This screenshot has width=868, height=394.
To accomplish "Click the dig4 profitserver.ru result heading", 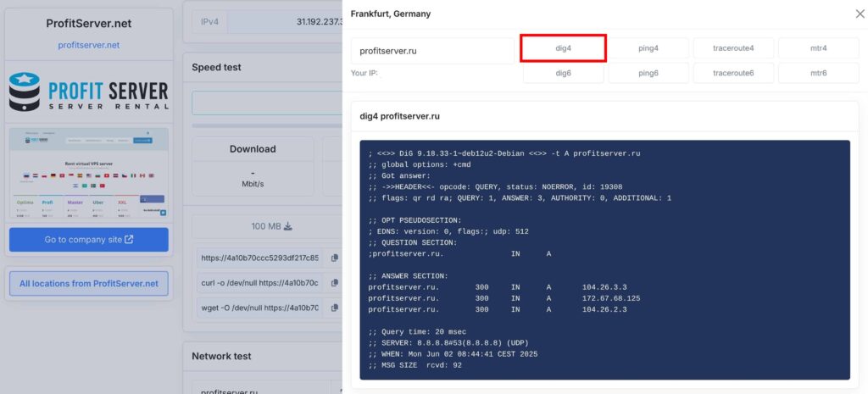I will click(400, 116).
